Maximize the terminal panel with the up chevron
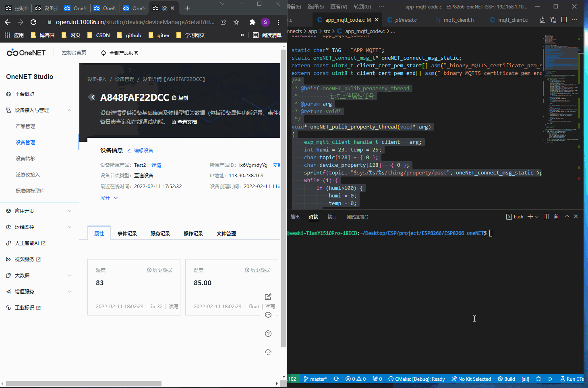The height and width of the screenshot is (388, 588). 567,217
